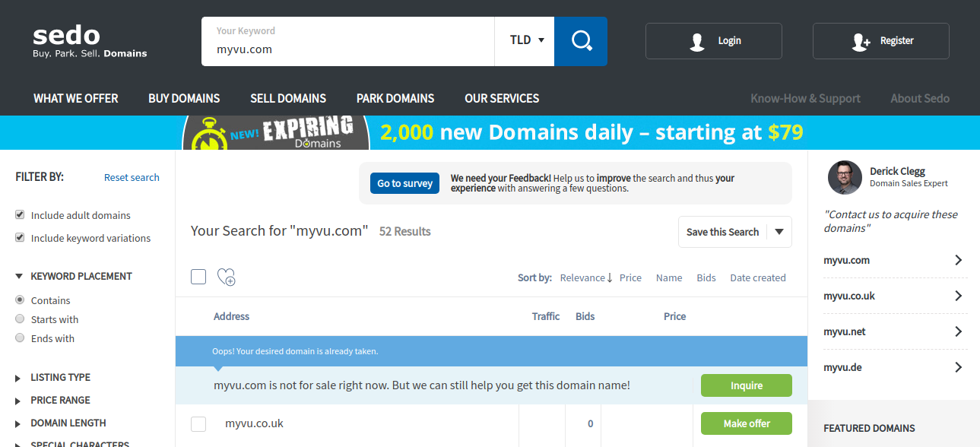This screenshot has width=980, height=447.
Task: Expand the Price Range filter
Action: click(19, 401)
